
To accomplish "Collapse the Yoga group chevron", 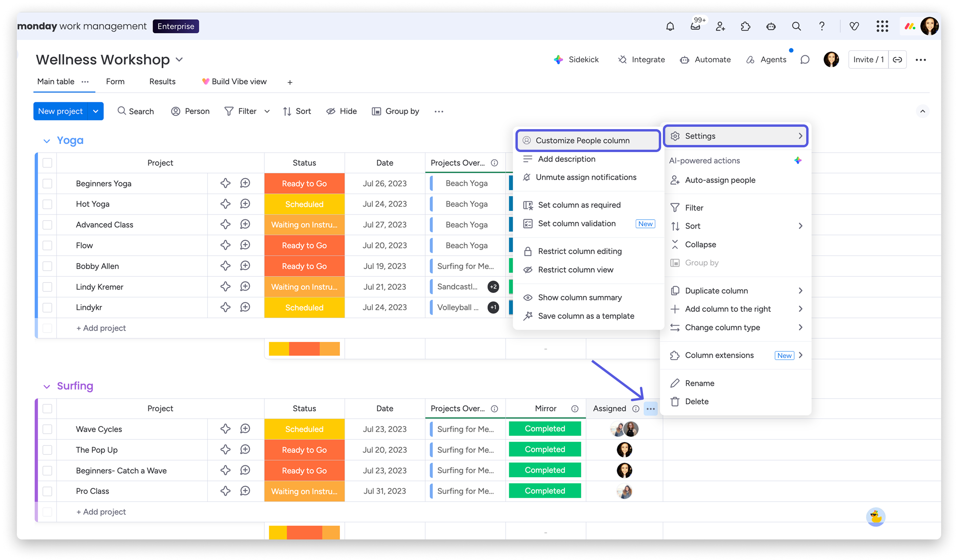I will pyautogui.click(x=47, y=141).
